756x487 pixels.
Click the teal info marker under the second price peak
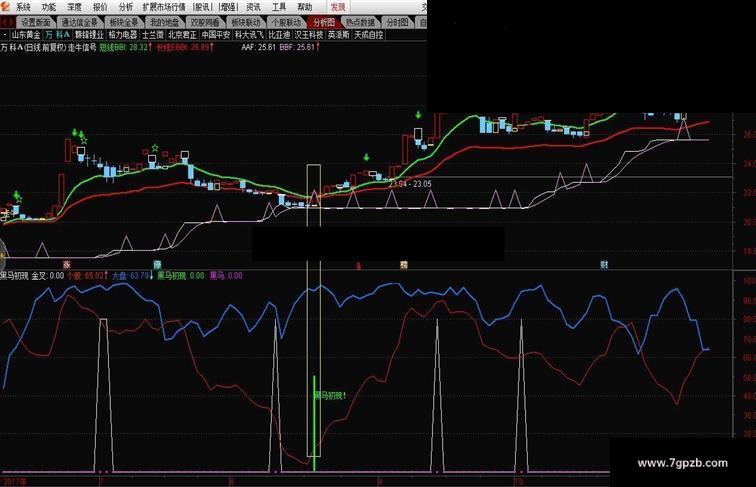(x=157, y=264)
